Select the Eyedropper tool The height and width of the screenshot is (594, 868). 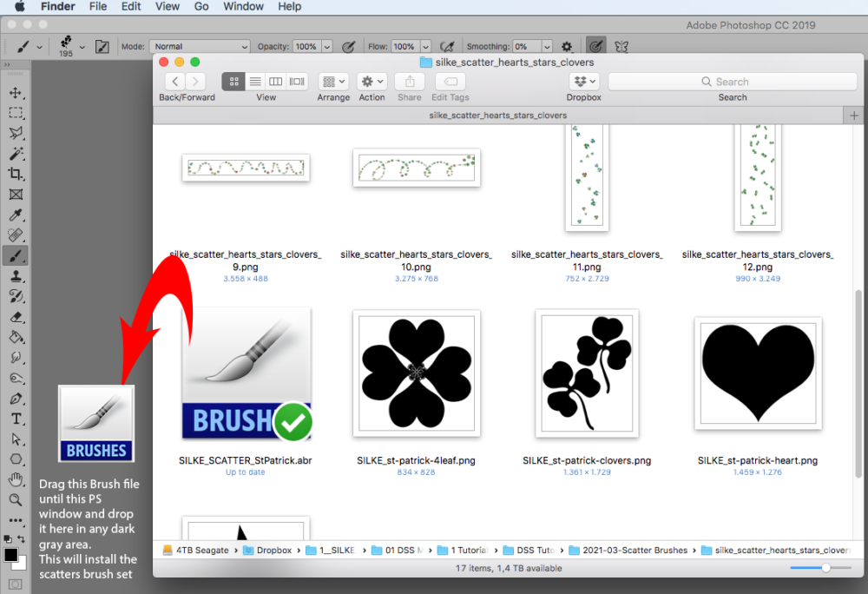pos(16,214)
